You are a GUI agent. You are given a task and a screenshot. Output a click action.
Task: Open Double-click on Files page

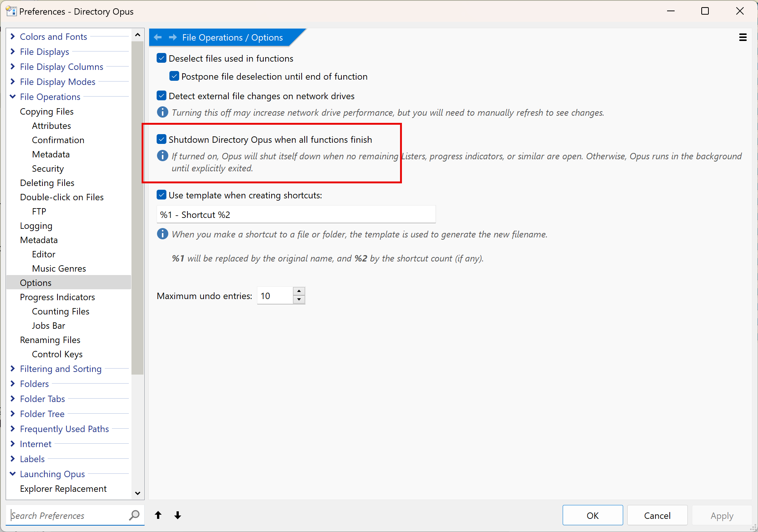(62, 197)
